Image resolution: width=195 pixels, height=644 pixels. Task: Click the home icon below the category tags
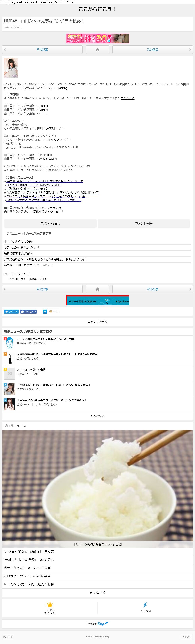pos(97,289)
